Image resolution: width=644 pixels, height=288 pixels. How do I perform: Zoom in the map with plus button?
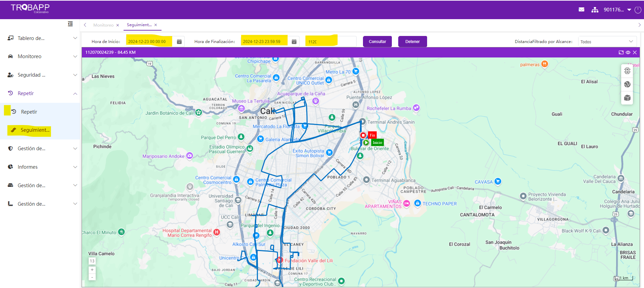click(92, 270)
